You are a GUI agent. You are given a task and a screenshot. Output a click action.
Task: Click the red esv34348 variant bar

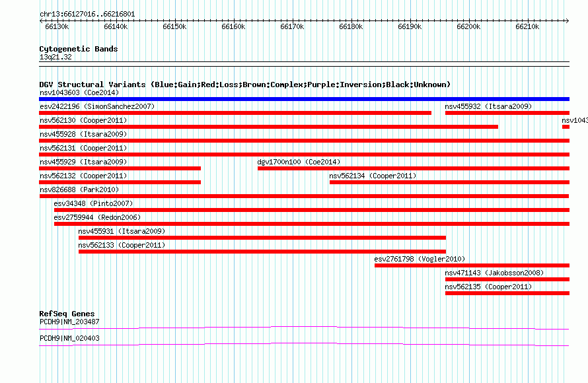[312, 210]
